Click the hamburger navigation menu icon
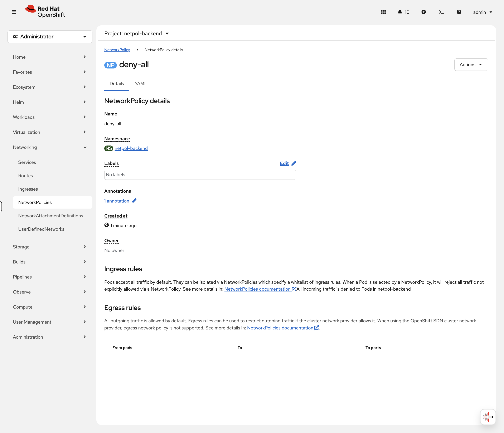 pos(14,12)
